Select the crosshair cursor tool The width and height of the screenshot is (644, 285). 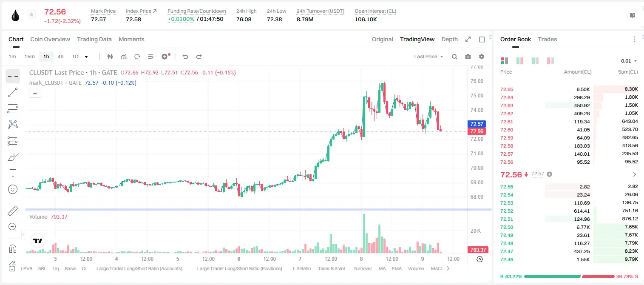(x=13, y=76)
